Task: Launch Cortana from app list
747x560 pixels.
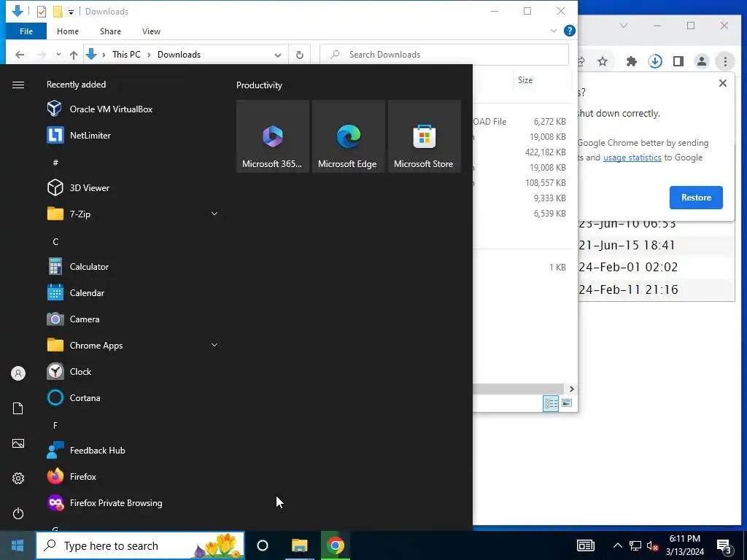Action: [x=133, y=397]
